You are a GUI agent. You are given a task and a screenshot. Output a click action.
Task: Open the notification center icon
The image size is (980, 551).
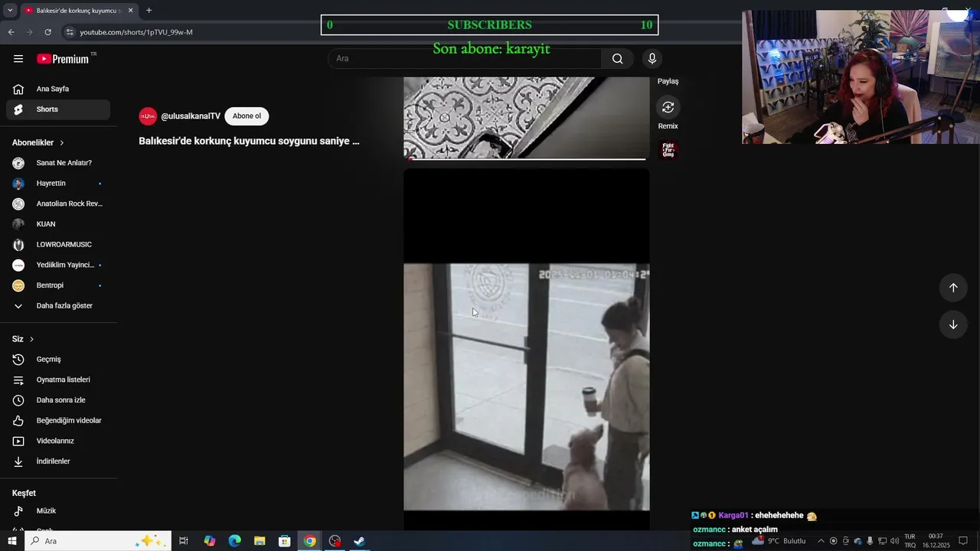pyautogui.click(x=963, y=541)
